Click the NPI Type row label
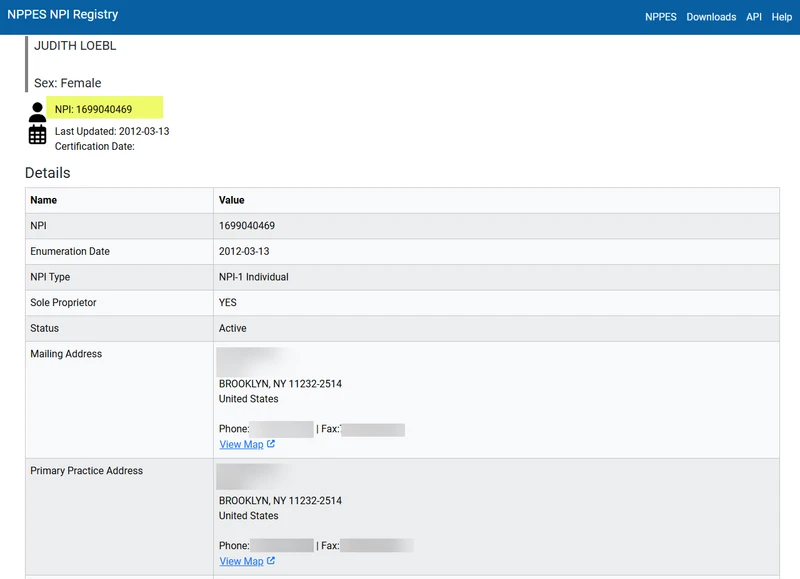 pos(50,277)
